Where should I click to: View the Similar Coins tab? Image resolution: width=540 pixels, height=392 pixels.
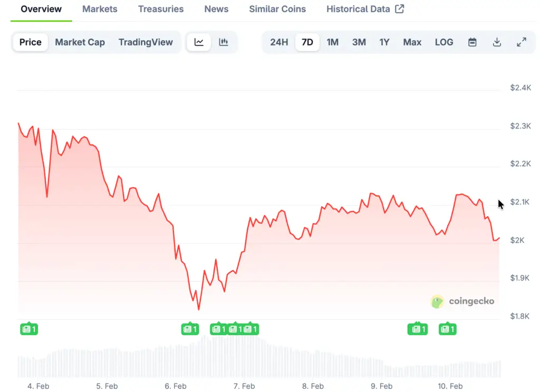(x=277, y=9)
